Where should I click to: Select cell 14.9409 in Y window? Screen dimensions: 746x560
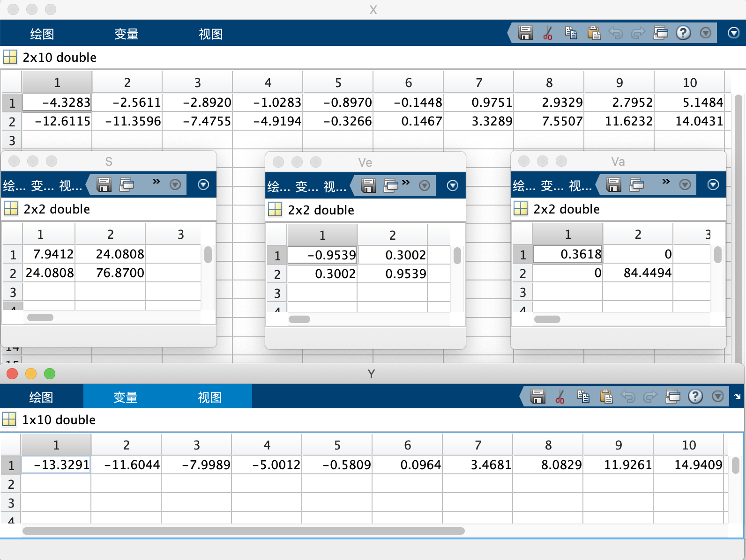click(688, 465)
